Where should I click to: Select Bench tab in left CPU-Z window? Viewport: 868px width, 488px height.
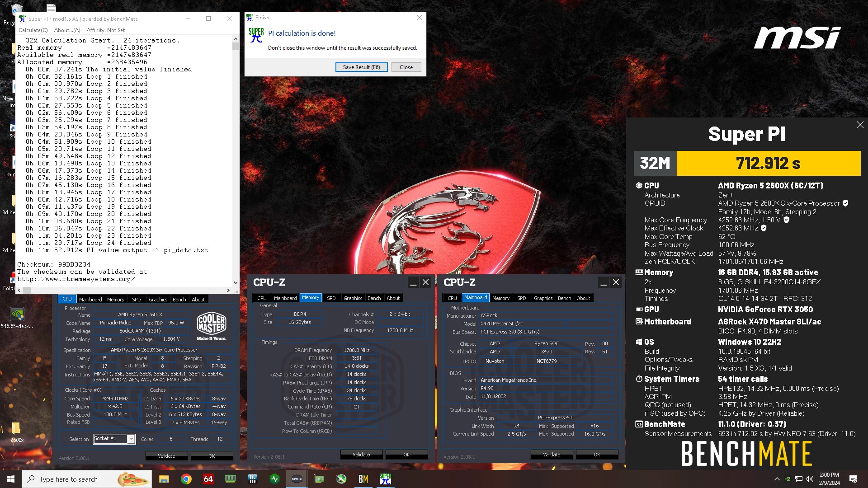click(x=179, y=300)
